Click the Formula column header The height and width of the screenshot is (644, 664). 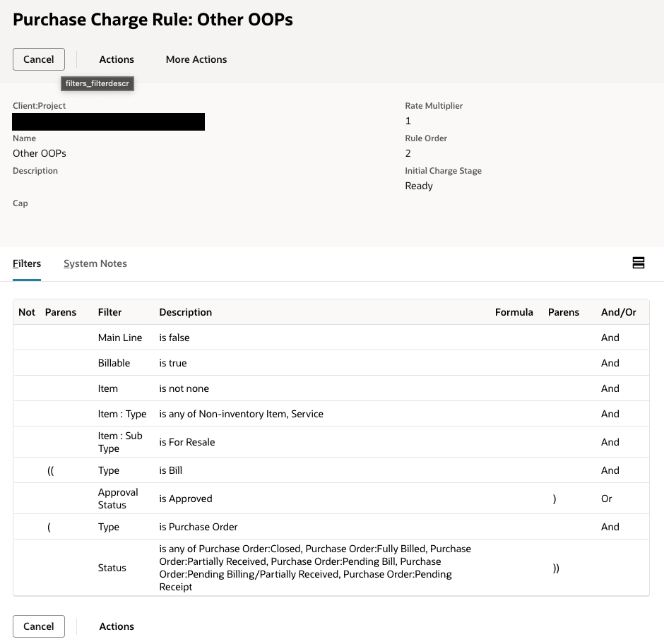click(514, 312)
